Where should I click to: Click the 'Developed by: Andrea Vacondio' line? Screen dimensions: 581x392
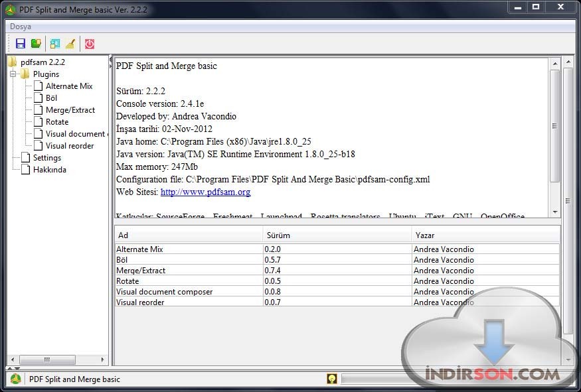point(176,116)
